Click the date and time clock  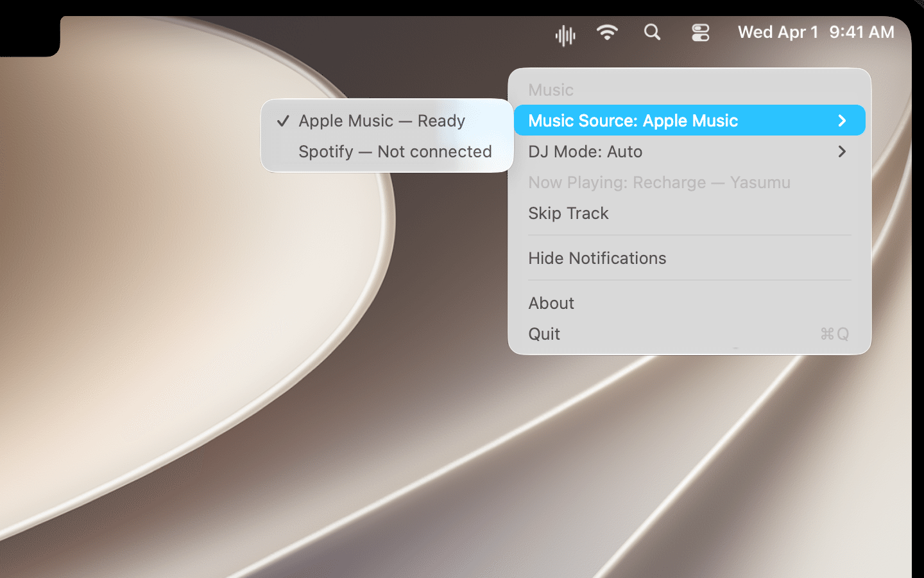816,32
